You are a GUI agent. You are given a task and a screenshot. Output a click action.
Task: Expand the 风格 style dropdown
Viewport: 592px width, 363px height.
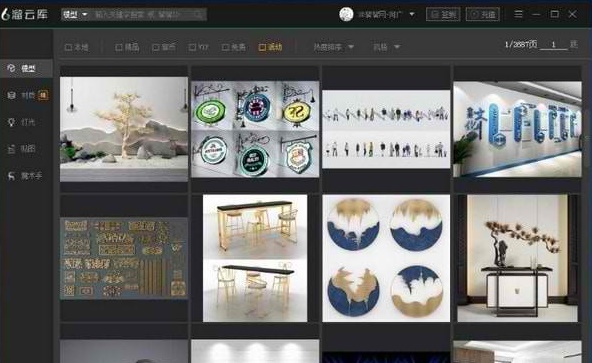386,47
